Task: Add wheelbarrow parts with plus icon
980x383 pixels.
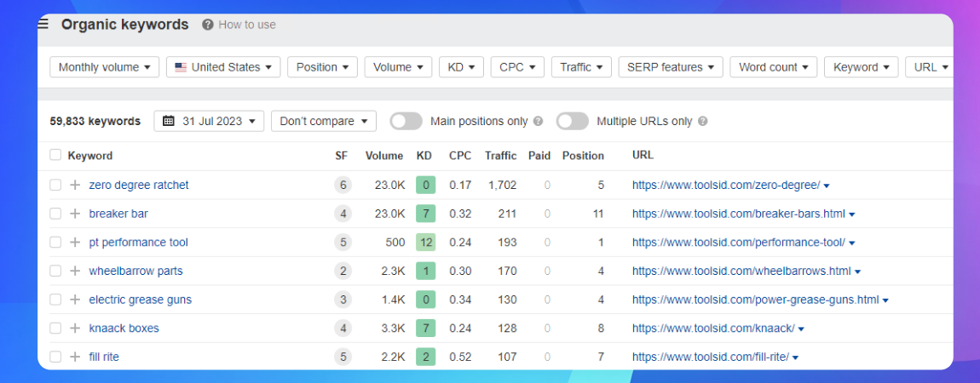Action: pos(75,272)
